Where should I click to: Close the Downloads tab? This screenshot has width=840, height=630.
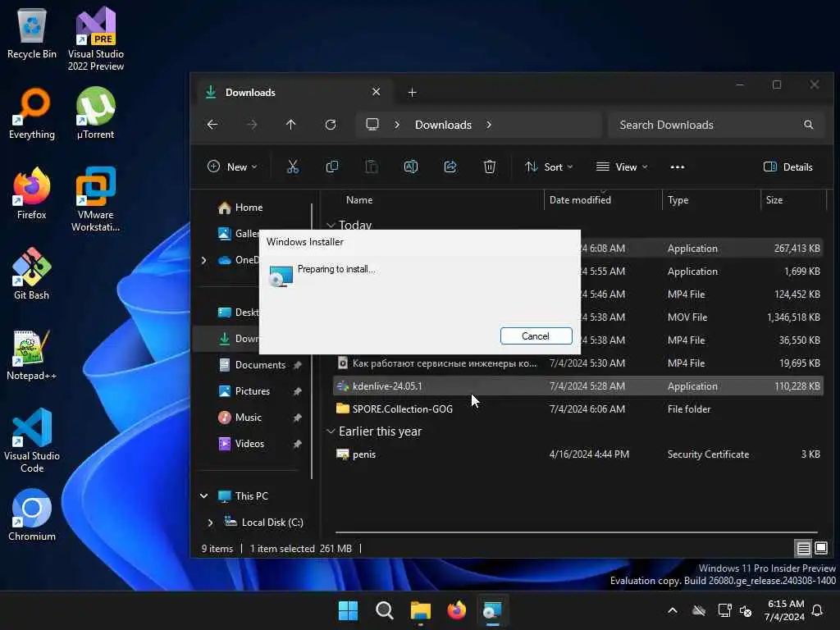(376, 92)
